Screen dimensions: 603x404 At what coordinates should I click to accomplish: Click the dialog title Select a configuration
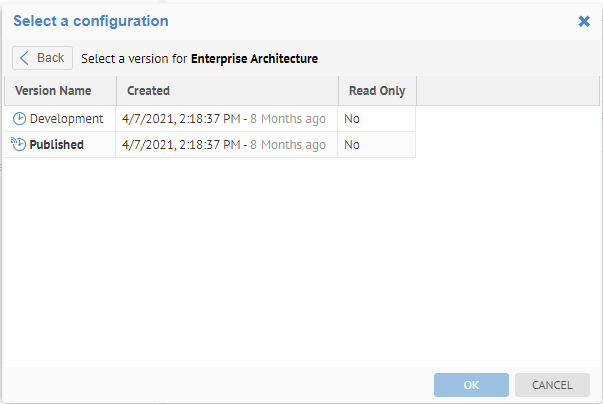90,21
